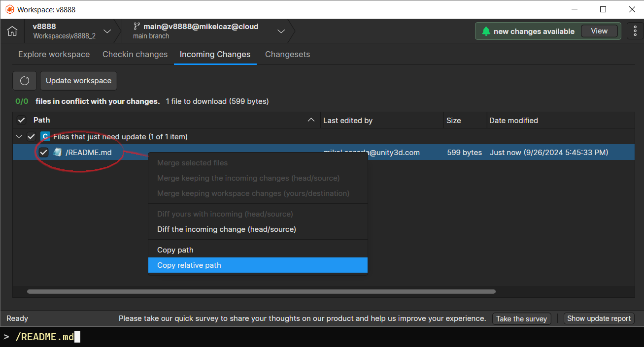Uncheck the Files that just need update checkbox
Viewport: 644px width, 347px height.
pyautogui.click(x=32, y=136)
